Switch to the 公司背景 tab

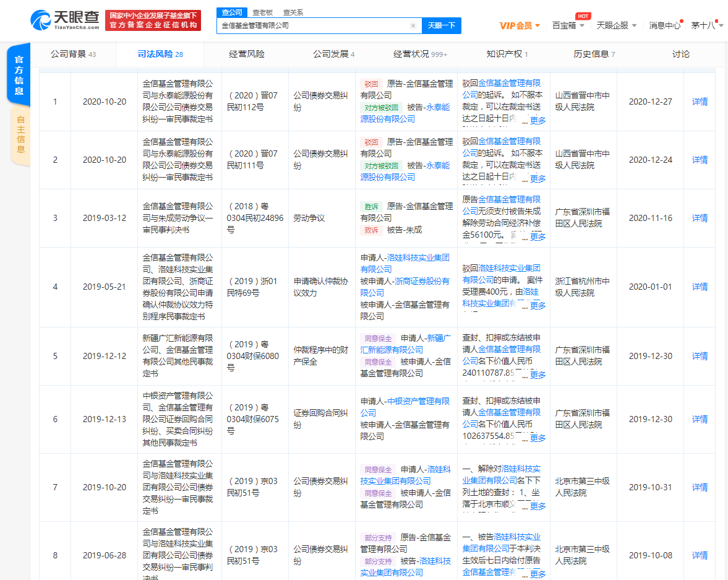74,54
